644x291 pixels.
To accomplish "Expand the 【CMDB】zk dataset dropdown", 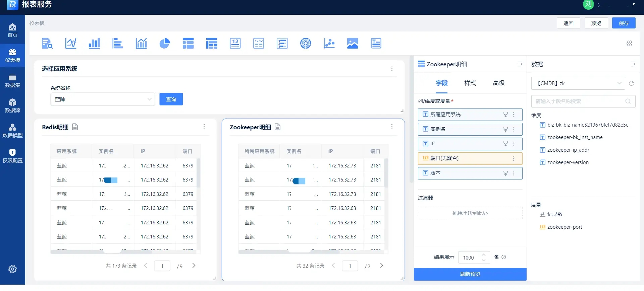I will coord(578,83).
